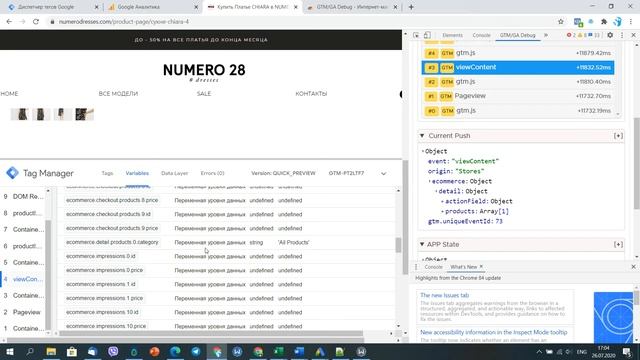Click variable ecommerce.impressions.0.id
640x360 pixels.
coord(100,256)
